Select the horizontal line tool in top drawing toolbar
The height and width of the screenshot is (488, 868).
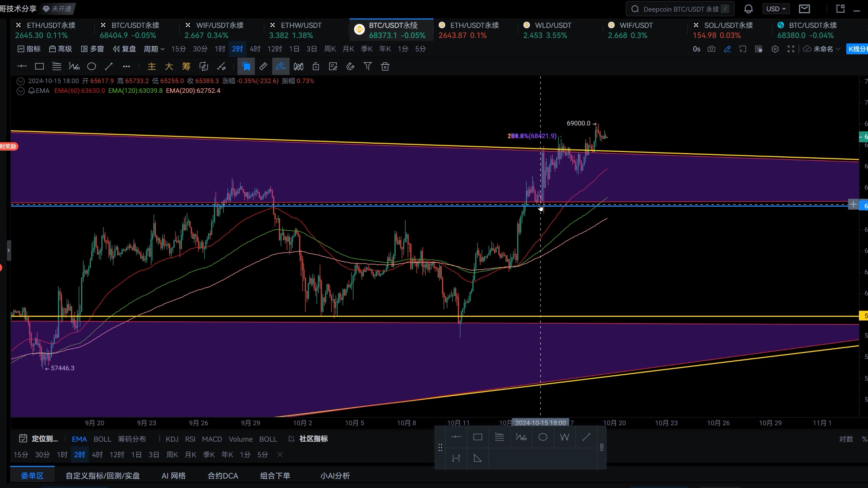22,66
